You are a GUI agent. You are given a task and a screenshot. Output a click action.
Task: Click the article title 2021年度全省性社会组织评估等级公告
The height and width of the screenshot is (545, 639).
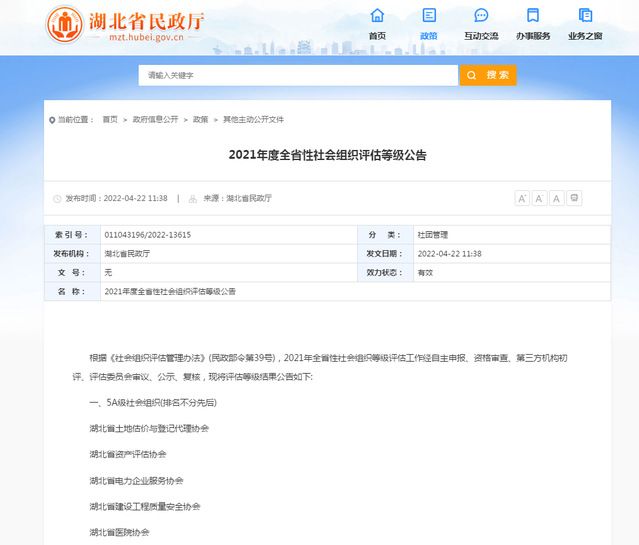coord(327,155)
